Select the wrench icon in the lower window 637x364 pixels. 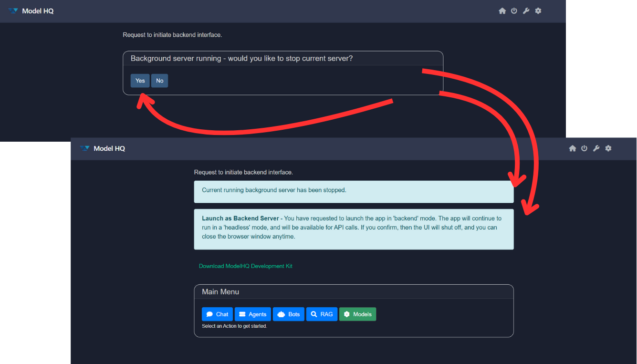596,148
